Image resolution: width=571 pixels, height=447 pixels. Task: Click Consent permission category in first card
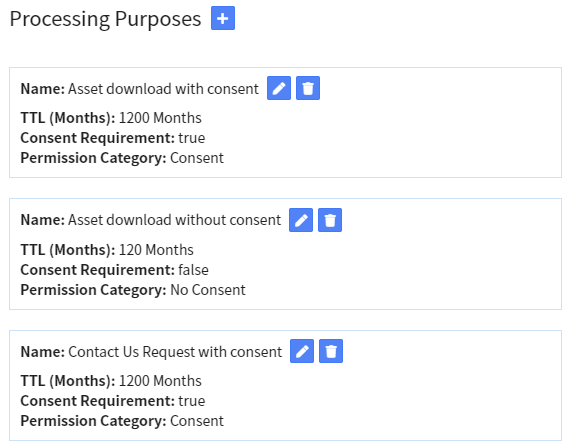coord(197,158)
